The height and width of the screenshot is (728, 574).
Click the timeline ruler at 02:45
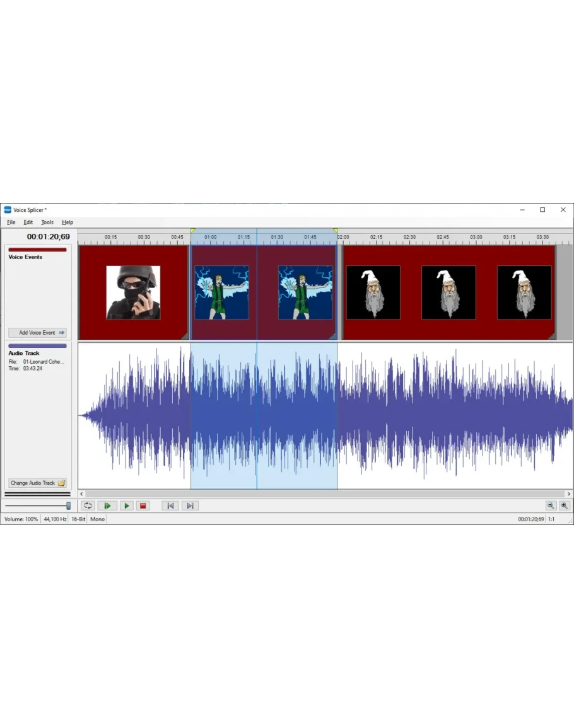click(443, 238)
